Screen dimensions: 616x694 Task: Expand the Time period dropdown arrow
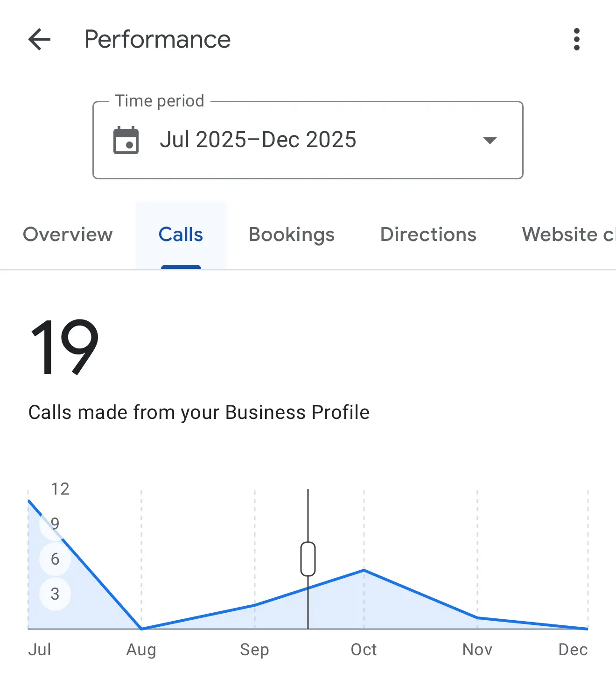[x=490, y=140]
